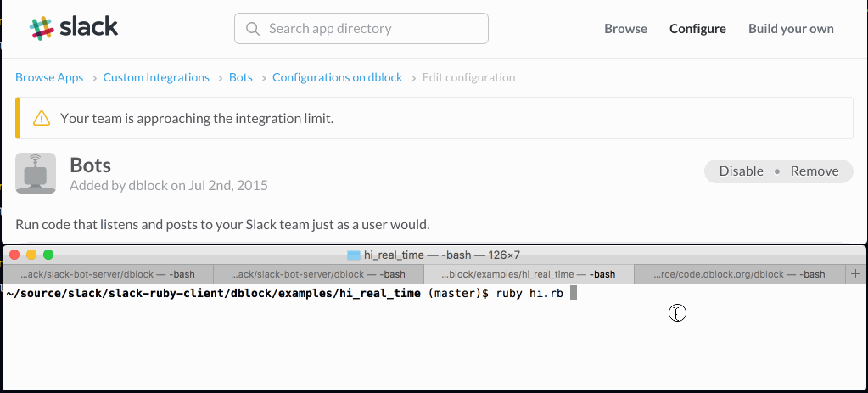Go to Bots breadcrumb link
The width and height of the screenshot is (868, 393).
[x=241, y=77]
